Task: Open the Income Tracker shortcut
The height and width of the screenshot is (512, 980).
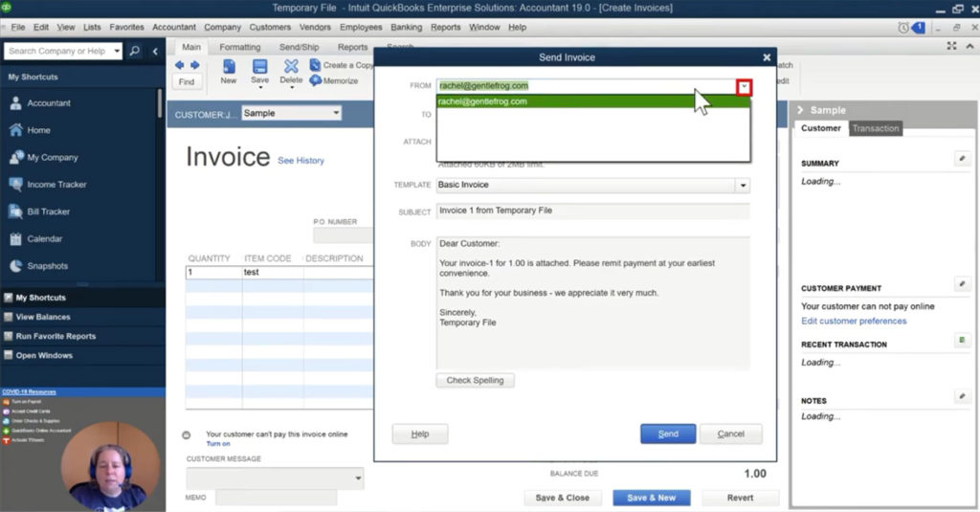Action: pos(56,185)
